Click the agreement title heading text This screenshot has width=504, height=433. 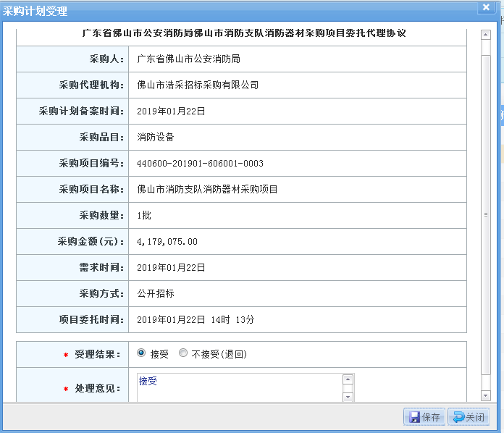pos(244,33)
